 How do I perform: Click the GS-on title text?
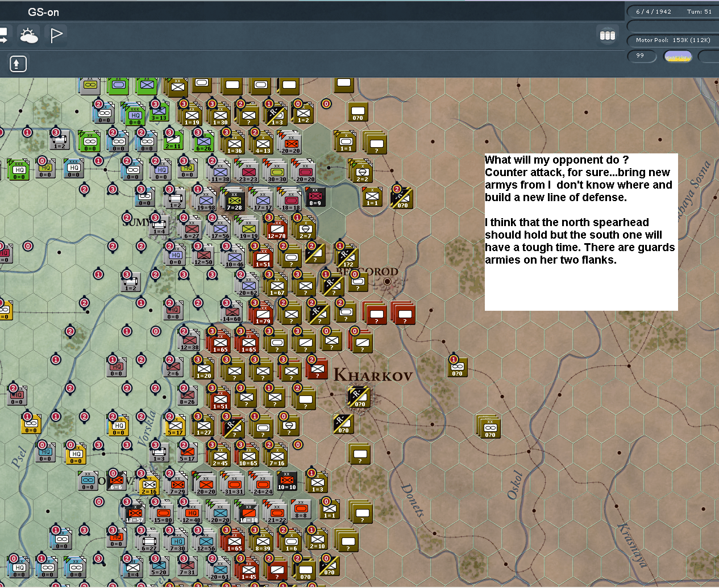click(x=43, y=12)
